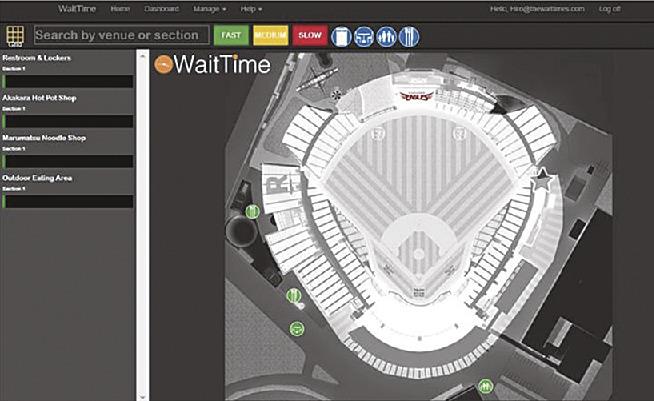Image resolution: width=654 pixels, height=401 pixels.
Task: Expand the Manage dropdown menu
Action: [x=210, y=9]
